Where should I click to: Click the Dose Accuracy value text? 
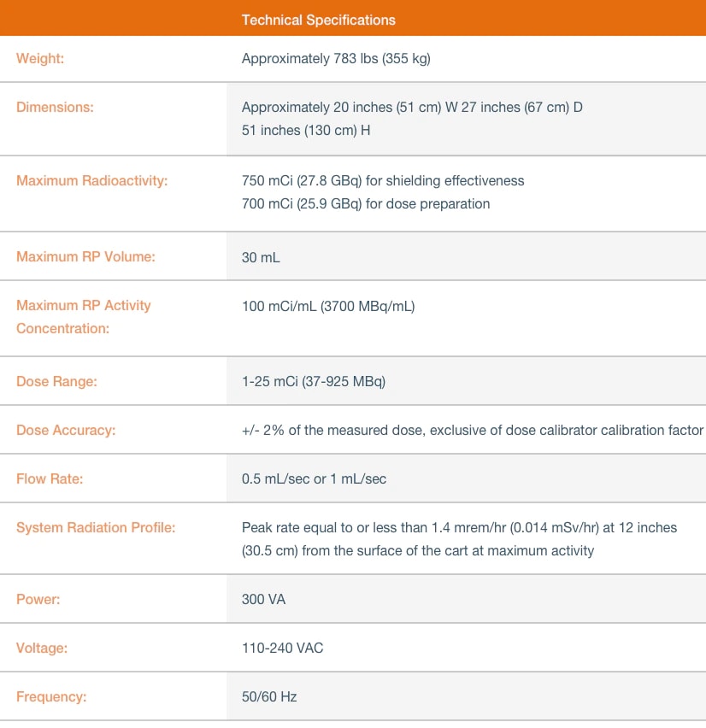tap(472, 431)
